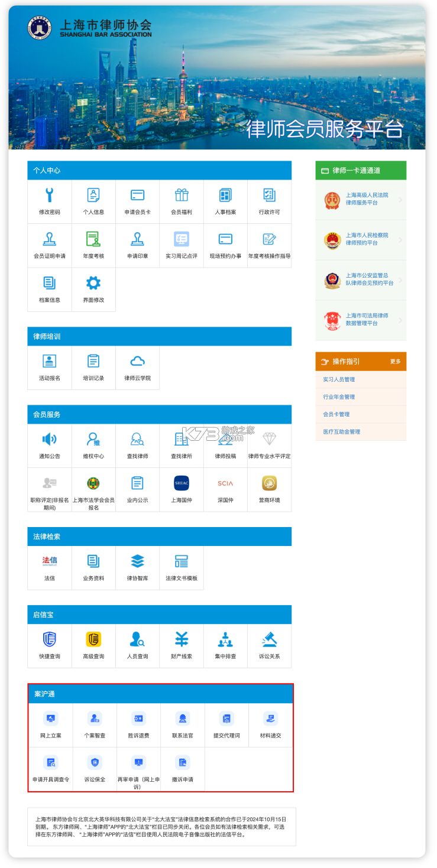Open 集中排查 icon

click(225, 639)
